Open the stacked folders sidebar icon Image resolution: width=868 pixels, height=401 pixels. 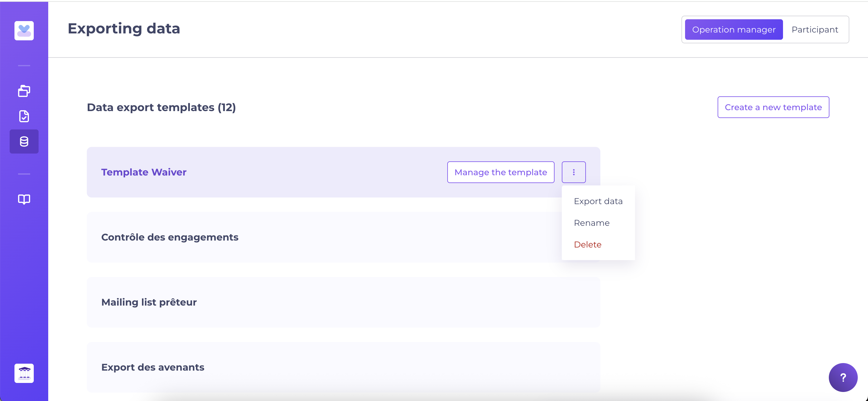coord(24,91)
